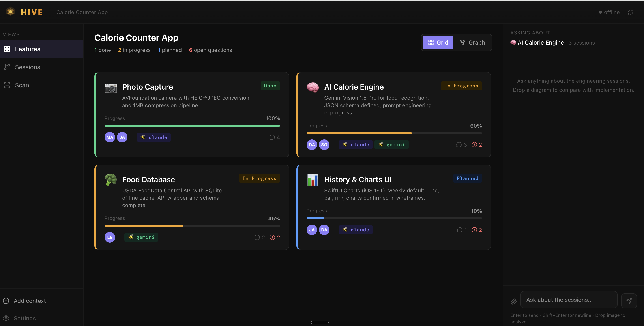Click the Hive hexagon logo
644x326 pixels.
pos(11,12)
